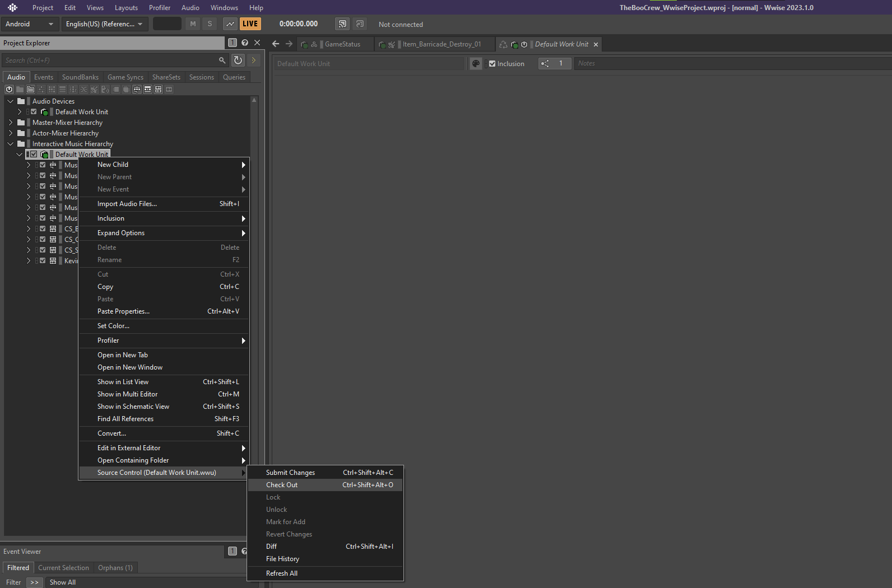Screen dimensions: 892x588
Task: Choose File History in Source Control submenu
Action: point(325,559)
